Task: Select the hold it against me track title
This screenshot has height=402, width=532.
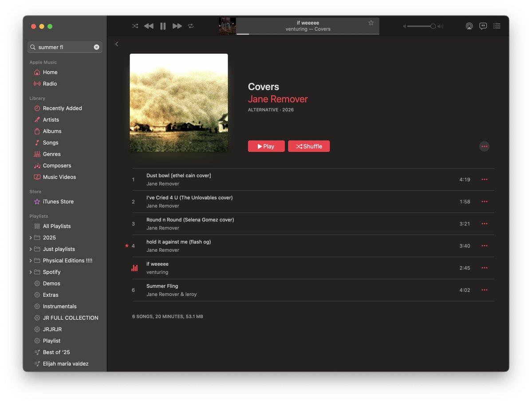Action: [x=178, y=242]
